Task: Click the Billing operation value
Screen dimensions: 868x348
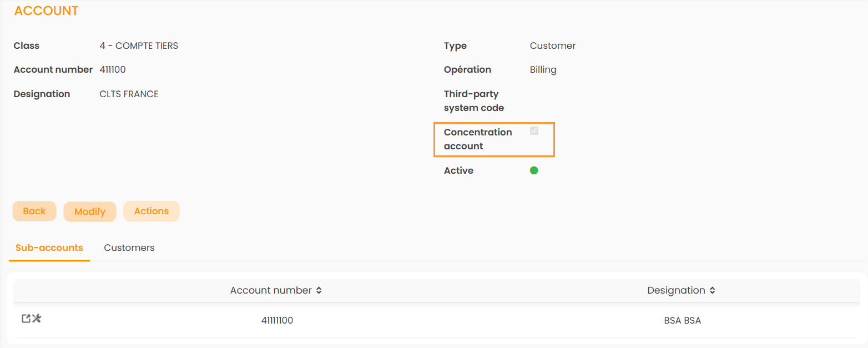Action: pos(543,69)
